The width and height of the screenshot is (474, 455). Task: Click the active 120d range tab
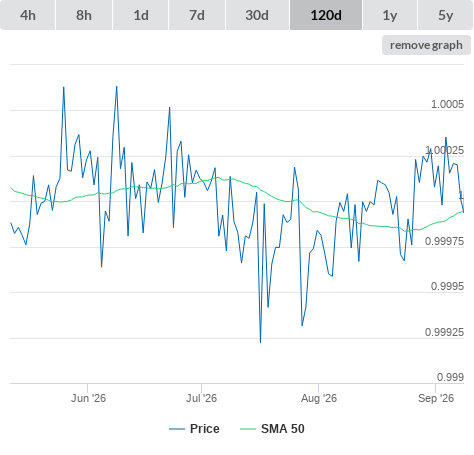coord(326,15)
